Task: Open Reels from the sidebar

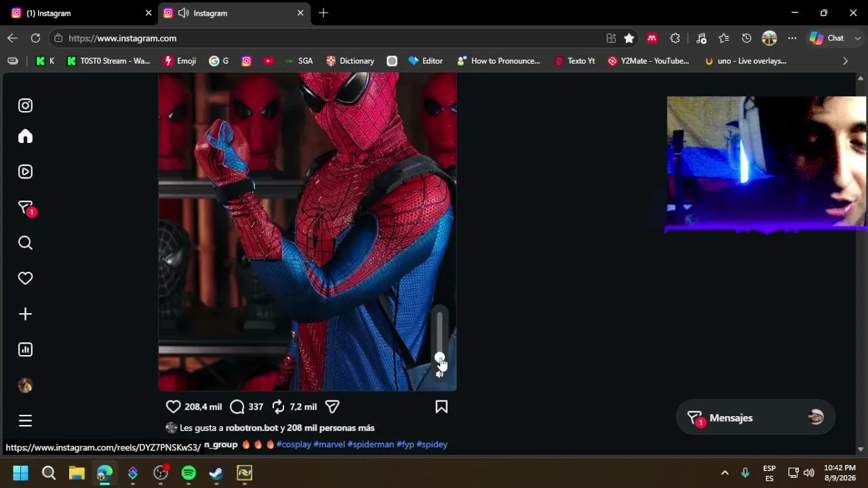Action: 25,171
